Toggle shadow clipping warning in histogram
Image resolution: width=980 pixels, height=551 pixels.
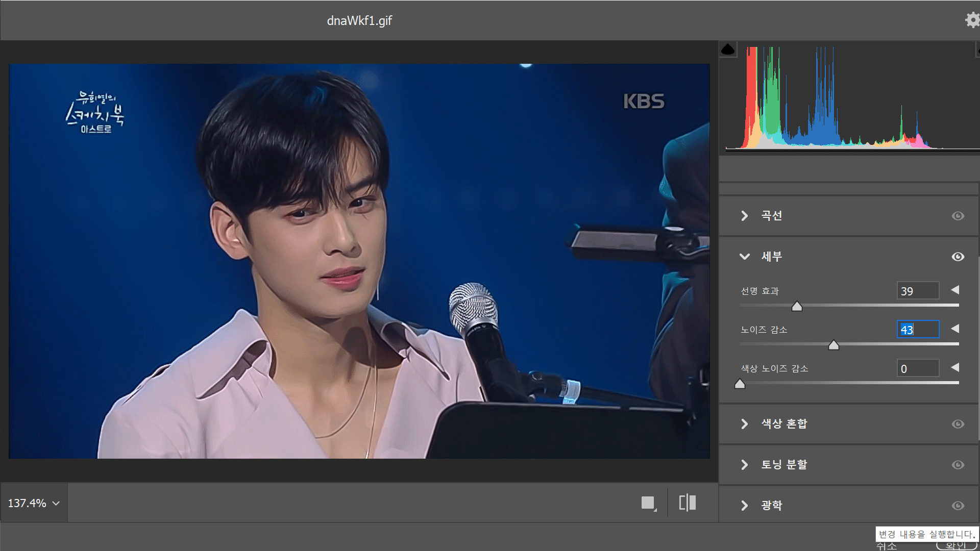pos(728,49)
